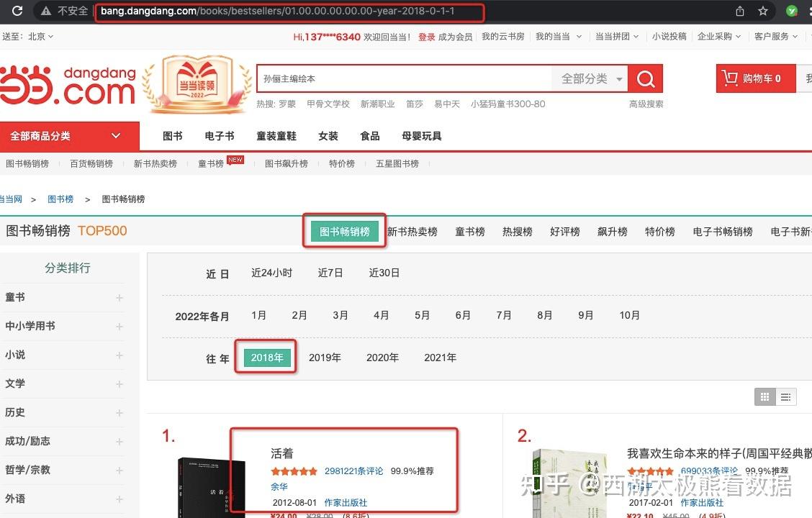
Task: Click the orange search magnifier icon
Action: (x=644, y=78)
